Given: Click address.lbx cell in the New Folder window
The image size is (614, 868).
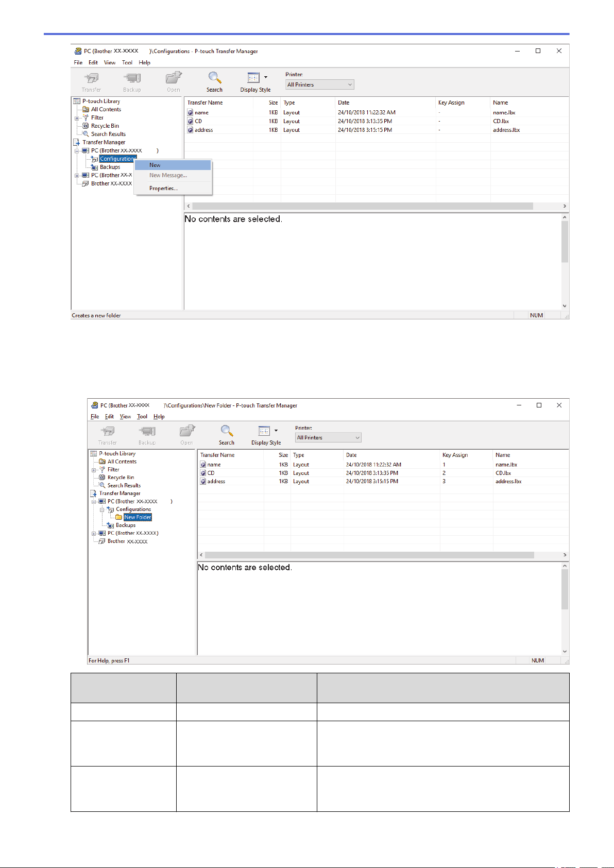Looking at the screenshot, I should (508, 481).
